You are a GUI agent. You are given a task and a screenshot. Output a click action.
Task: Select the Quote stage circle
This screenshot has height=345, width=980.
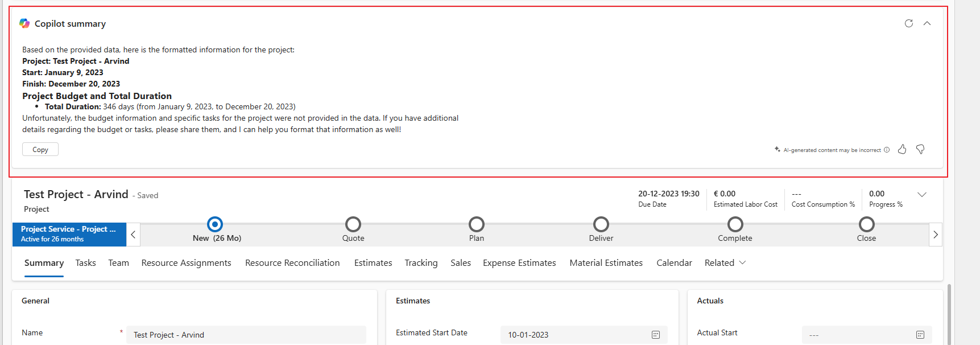(353, 224)
